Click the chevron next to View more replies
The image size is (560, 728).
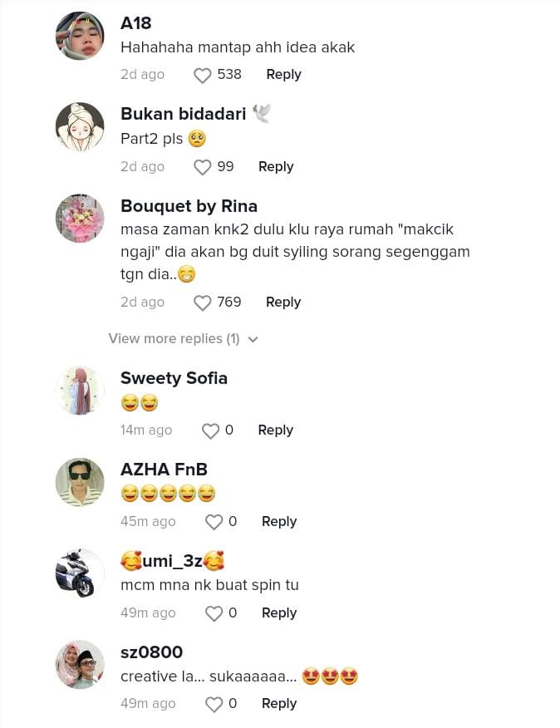[253, 339]
